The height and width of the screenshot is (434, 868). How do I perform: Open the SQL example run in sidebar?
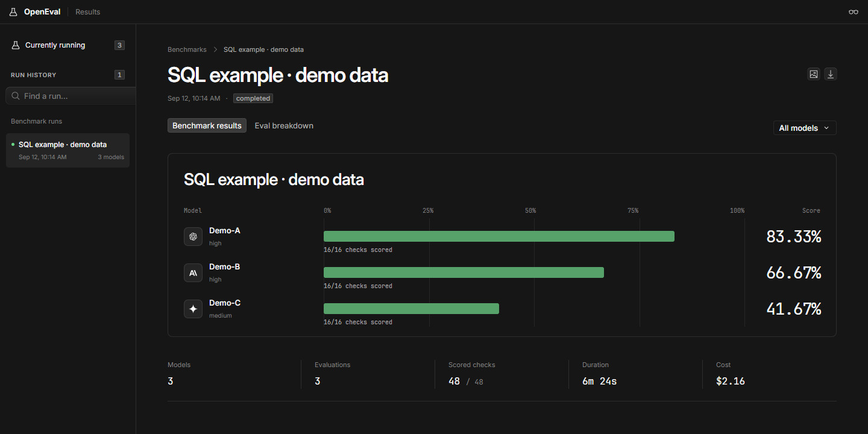pos(68,150)
